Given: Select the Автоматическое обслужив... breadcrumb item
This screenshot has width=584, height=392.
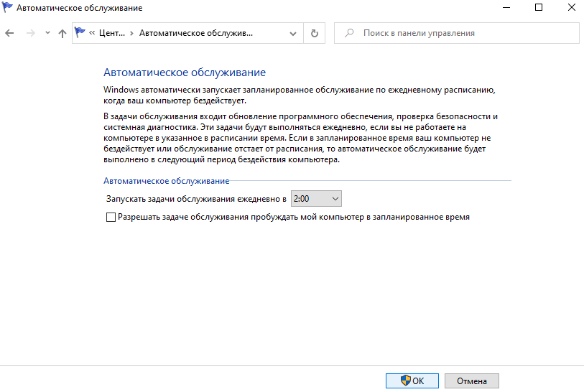Looking at the screenshot, I should point(195,33).
